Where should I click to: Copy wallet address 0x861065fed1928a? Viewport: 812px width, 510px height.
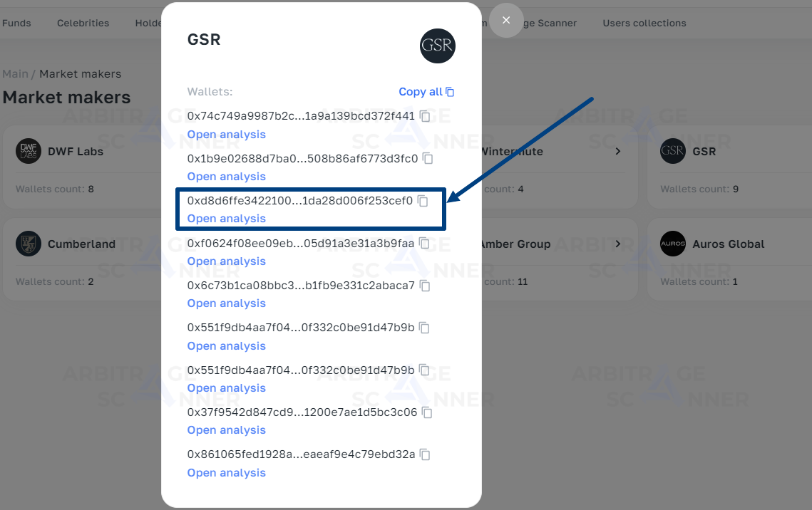tap(425, 454)
